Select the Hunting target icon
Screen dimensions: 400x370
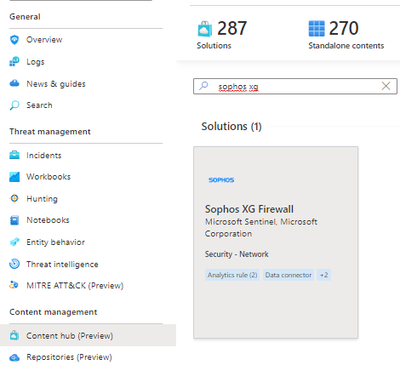[x=14, y=198]
